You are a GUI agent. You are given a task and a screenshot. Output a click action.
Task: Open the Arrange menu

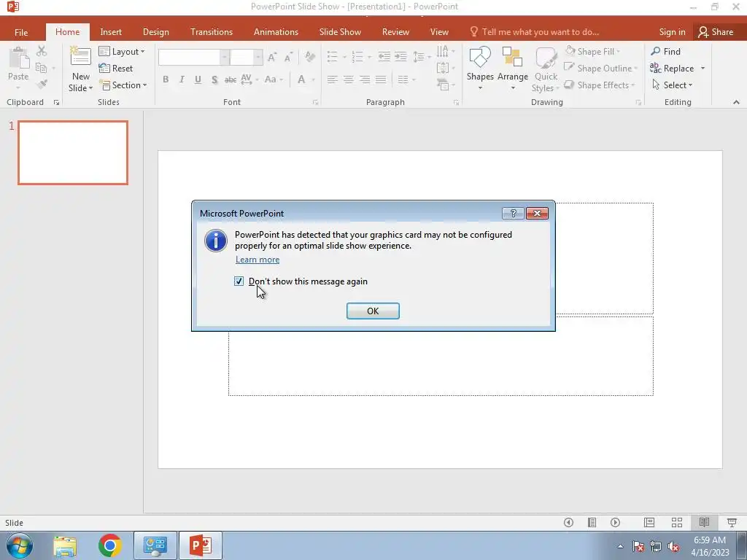[513, 68]
